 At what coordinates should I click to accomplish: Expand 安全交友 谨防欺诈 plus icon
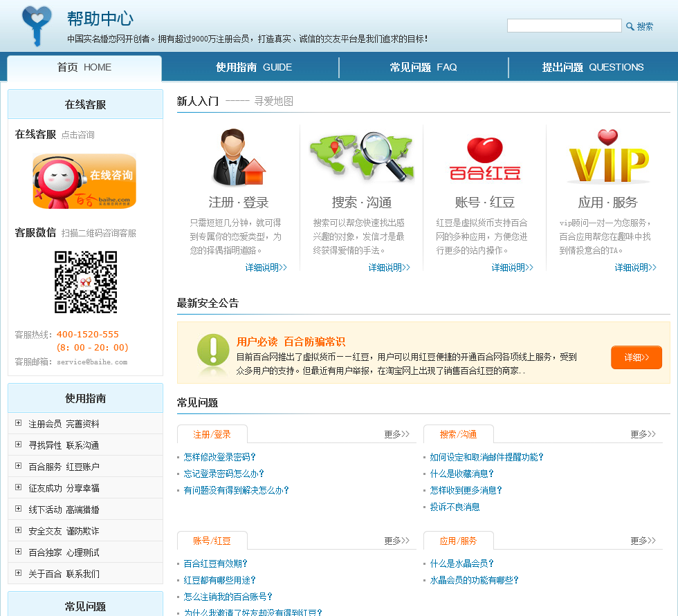[18, 530]
